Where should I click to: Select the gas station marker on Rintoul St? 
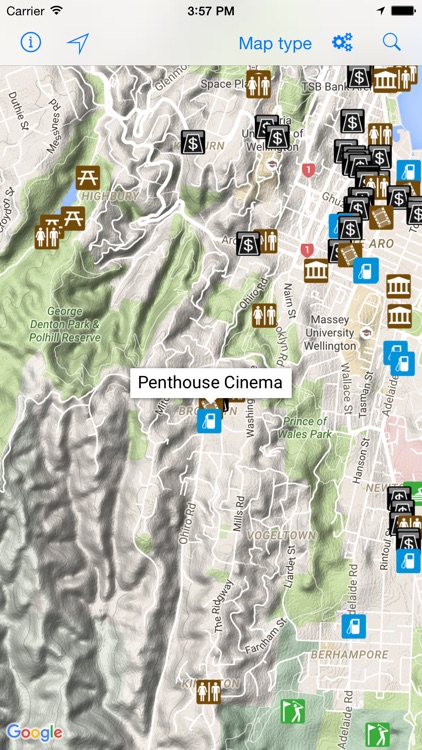pos(409,561)
